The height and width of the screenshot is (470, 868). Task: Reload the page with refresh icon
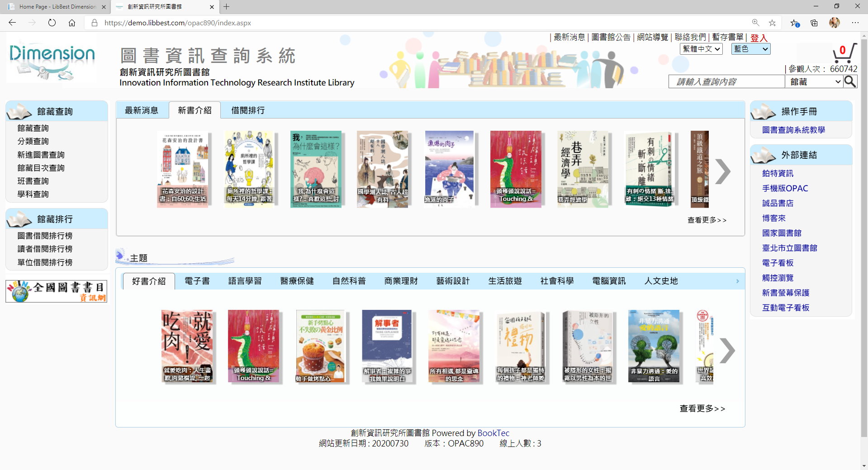pos(52,23)
